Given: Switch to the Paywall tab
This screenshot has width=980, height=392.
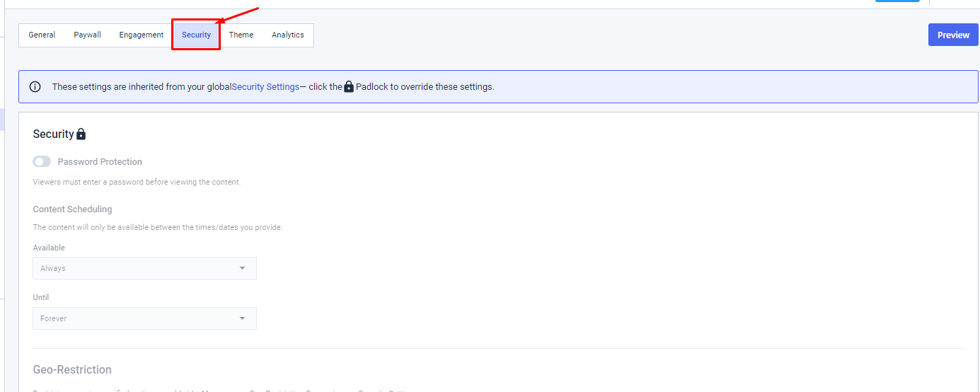Looking at the screenshot, I should point(88,35).
